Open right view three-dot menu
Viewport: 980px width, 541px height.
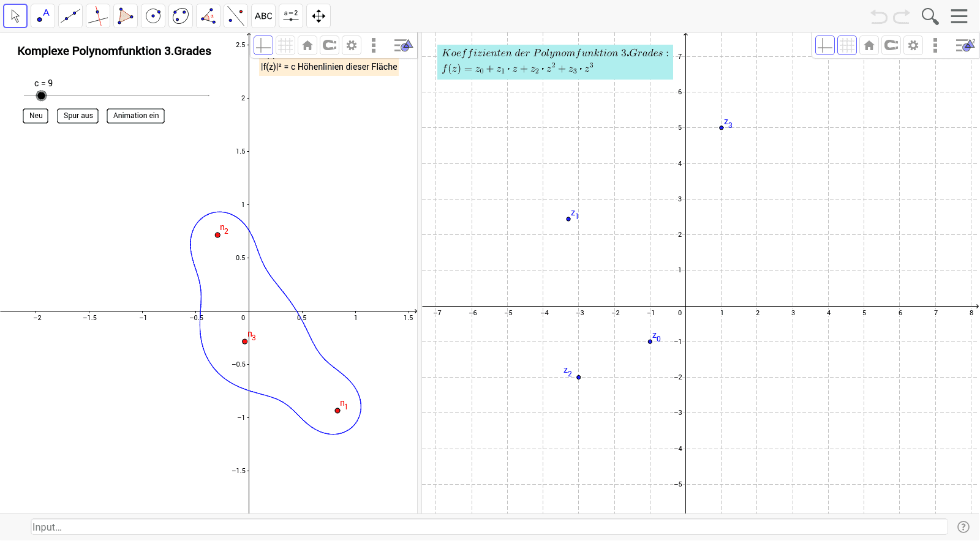click(x=935, y=45)
